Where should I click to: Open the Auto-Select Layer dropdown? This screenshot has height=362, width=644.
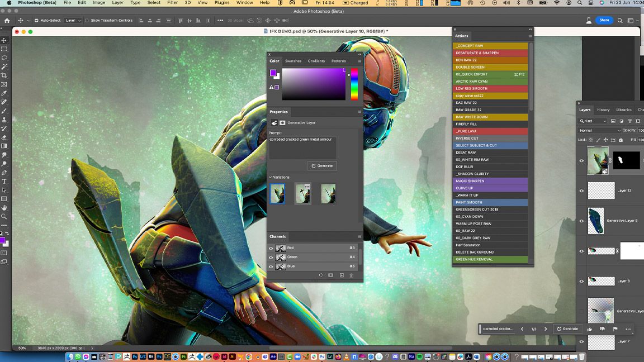[x=73, y=20]
